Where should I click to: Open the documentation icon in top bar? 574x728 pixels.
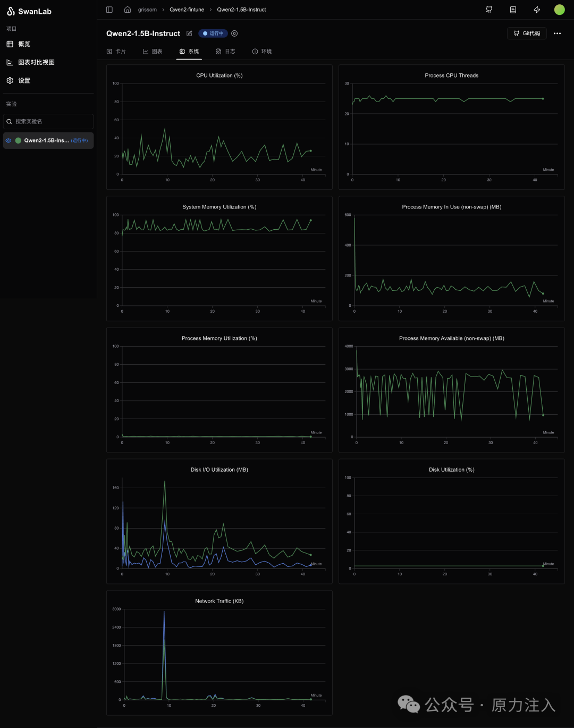(513, 10)
